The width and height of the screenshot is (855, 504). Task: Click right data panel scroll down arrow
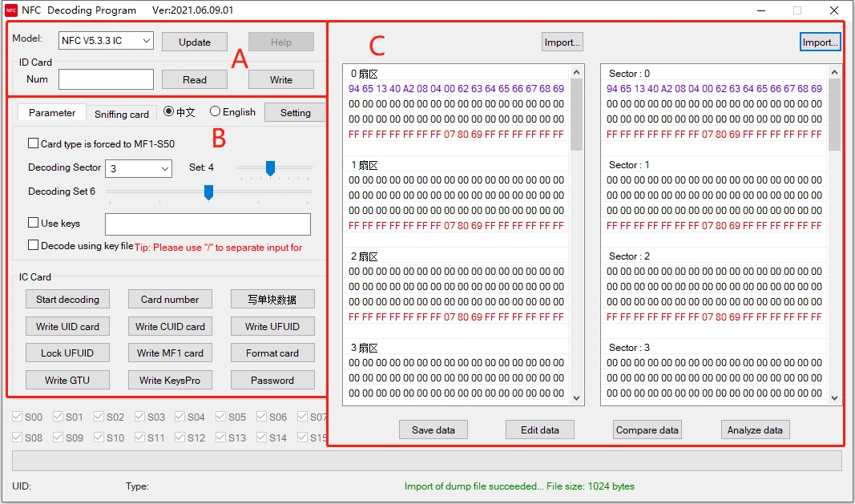tap(834, 398)
